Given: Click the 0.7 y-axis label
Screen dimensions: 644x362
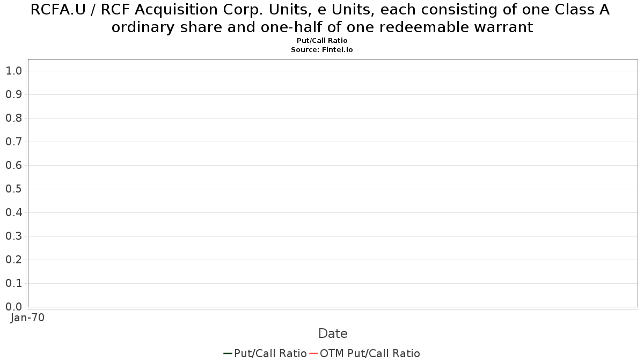Looking at the screenshot, I should [13, 142].
